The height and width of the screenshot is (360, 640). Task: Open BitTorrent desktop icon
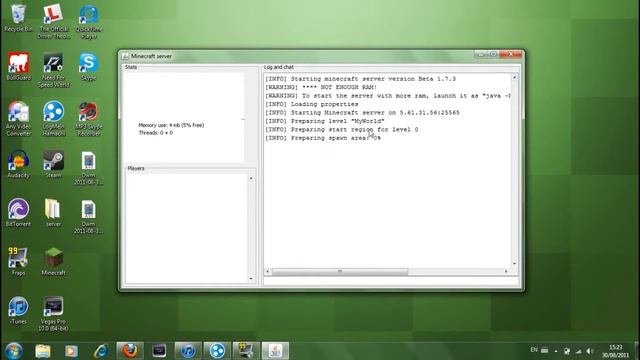pos(18,213)
